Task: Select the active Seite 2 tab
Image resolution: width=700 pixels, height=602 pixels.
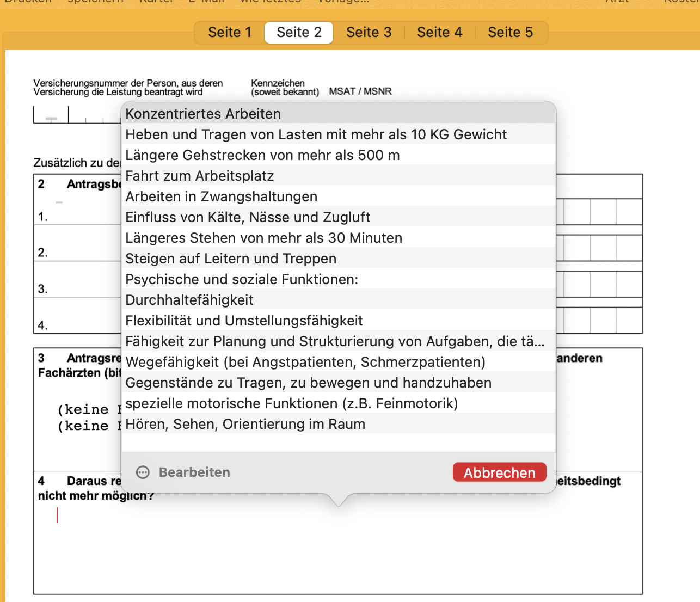Action: pos(299,33)
